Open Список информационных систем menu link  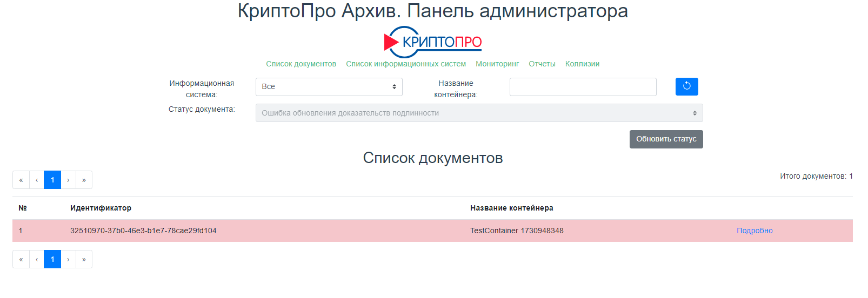(406, 64)
